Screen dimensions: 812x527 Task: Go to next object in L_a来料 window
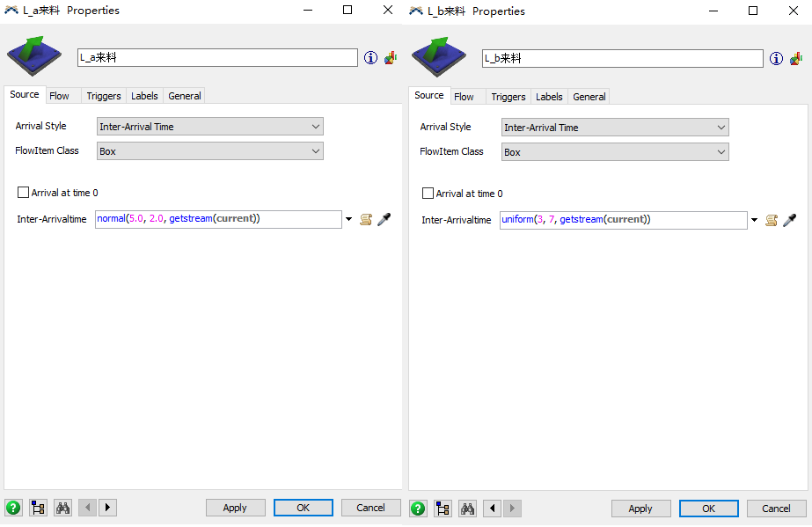[x=107, y=508]
